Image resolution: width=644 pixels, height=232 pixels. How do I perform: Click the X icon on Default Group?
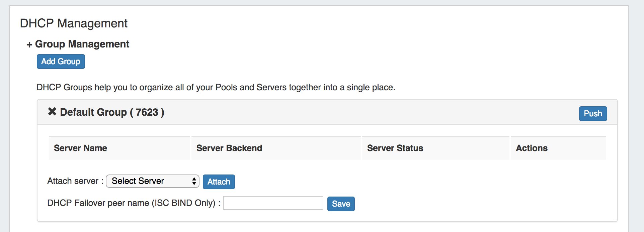click(52, 112)
